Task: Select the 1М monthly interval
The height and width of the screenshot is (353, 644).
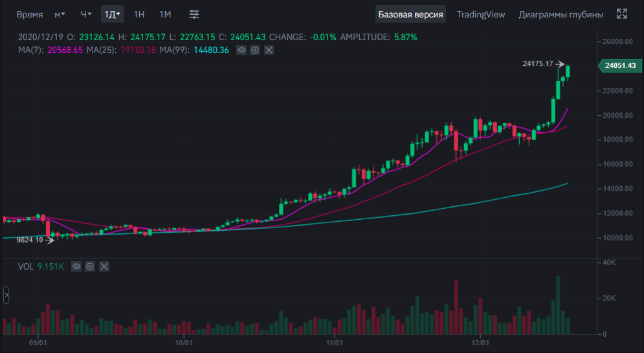Action: pyautogui.click(x=165, y=14)
